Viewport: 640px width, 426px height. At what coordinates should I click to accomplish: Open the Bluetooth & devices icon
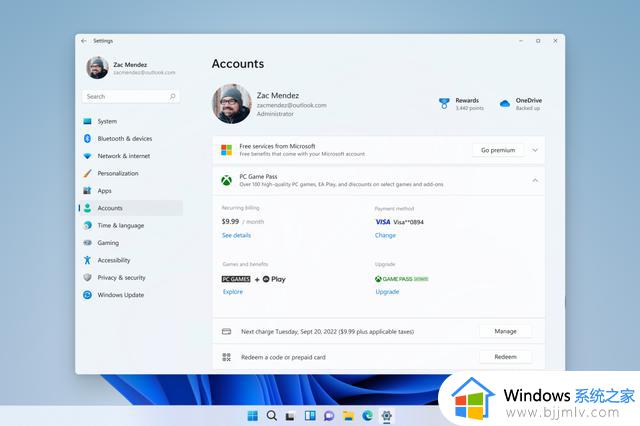tap(87, 139)
